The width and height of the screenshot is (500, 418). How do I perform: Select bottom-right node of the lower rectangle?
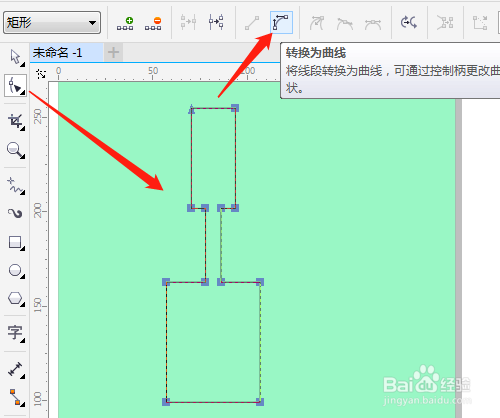point(260,402)
